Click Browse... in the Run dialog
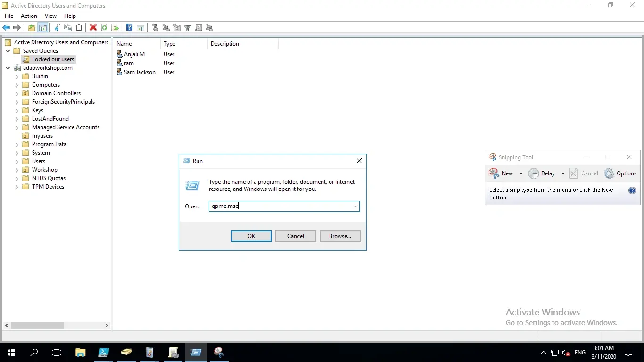The height and width of the screenshot is (362, 644). click(x=340, y=236)
